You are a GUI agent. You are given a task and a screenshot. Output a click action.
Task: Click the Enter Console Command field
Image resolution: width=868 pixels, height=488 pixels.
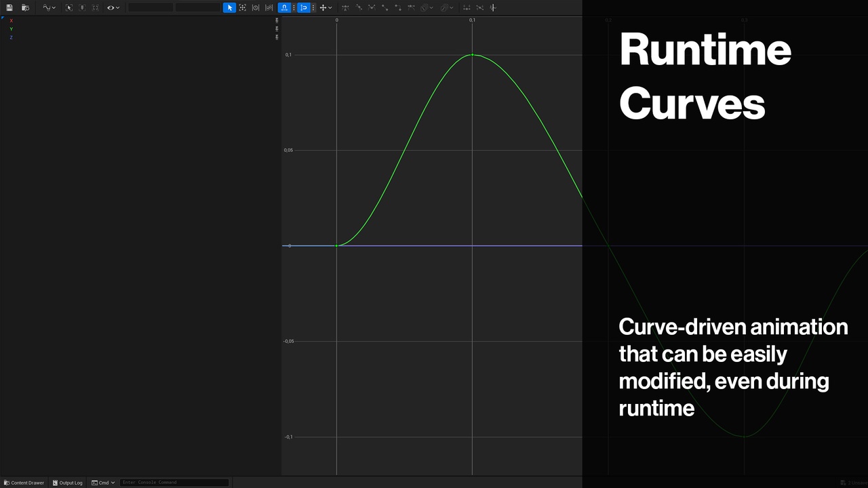pyautogui.click(x=174, y=483)
